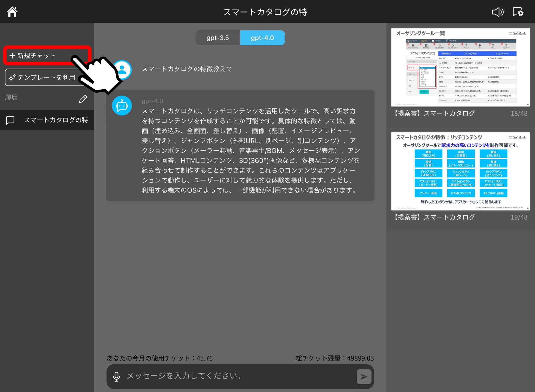Screen dimensions: 535x392
Task: Open オーサリングツール一覧 slide thumbnail
Action: pos(460,68)
